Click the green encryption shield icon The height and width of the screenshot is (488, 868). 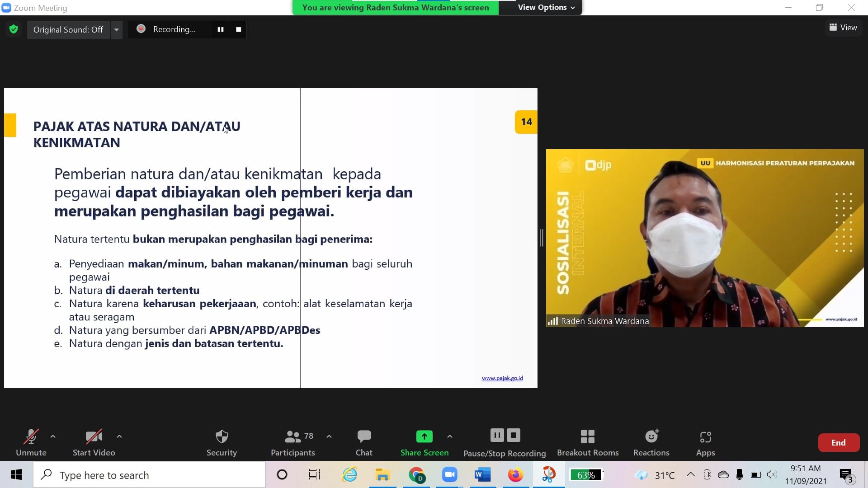pyautogui.click(x=14, y=29)
